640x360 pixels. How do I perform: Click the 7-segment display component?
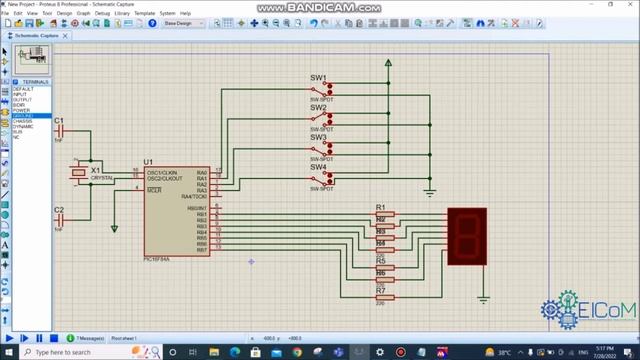[x=467, y=236]
